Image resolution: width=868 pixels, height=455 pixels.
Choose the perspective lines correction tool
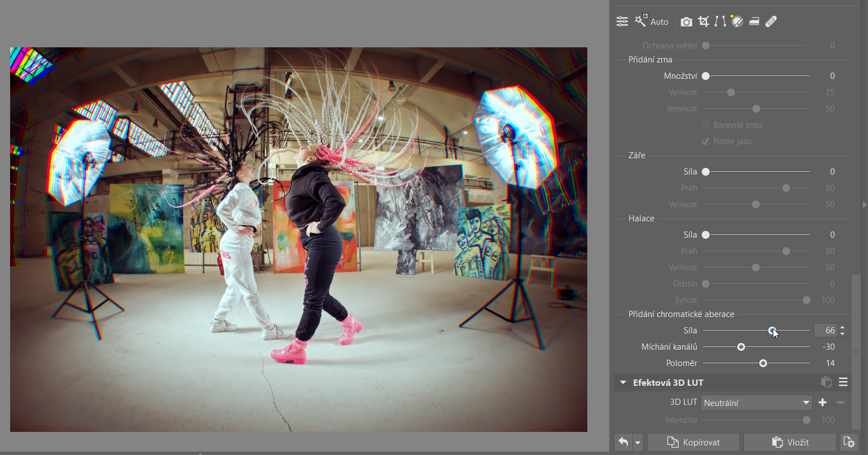[x=720, y=21]
